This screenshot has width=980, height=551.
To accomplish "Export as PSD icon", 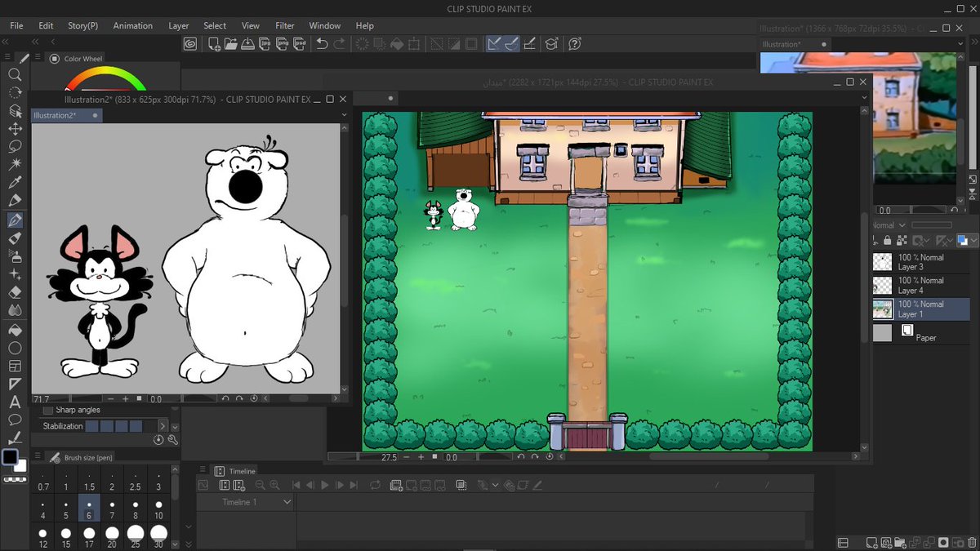I will [x=301, y=44].
